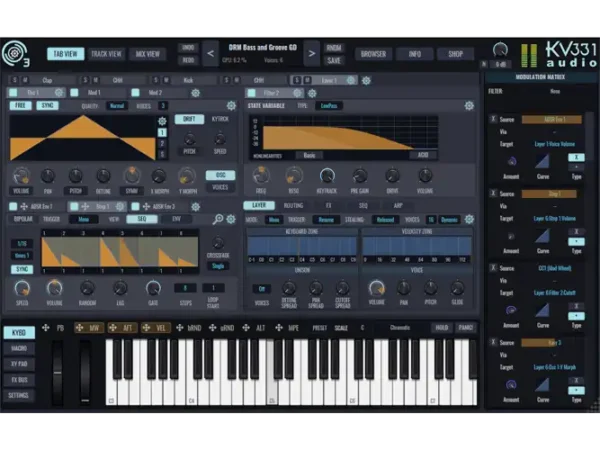Toggle Mod 1 enable checkbox
600x450 pixels.
(74, 93)
